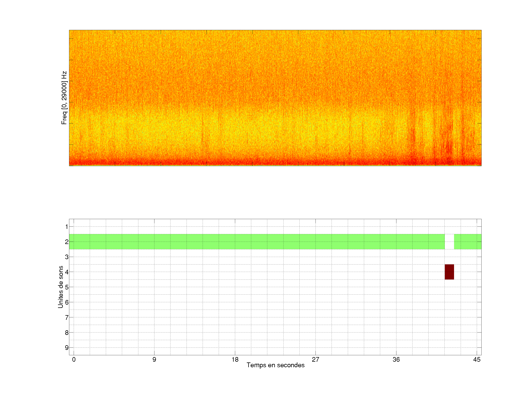Click y-axis label 1 in lower plot
Image resolution: width=532 pixels, height=399 pixels.
67,226
